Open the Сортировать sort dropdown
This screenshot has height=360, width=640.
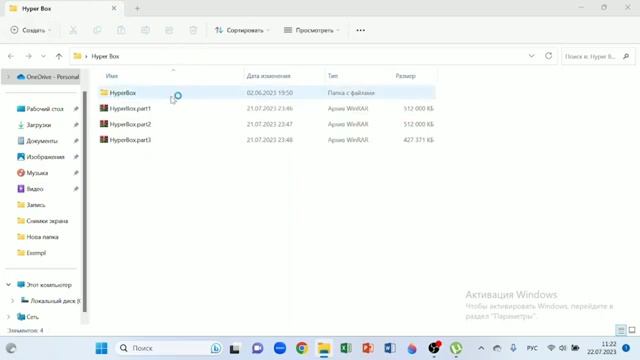point(242,30)
